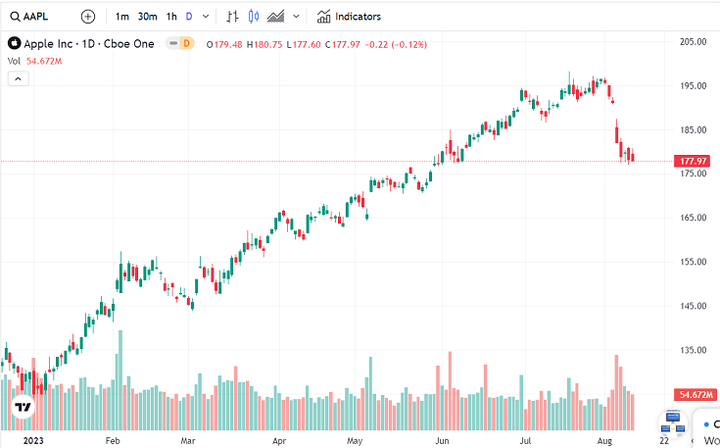
Task: Click the Apr time axis label
Action: 279,441
